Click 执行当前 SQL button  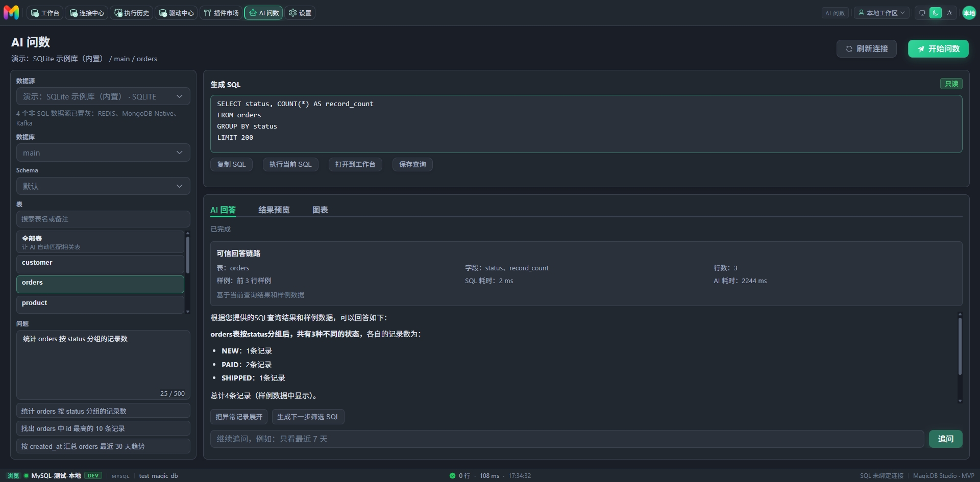coord(290,164)
